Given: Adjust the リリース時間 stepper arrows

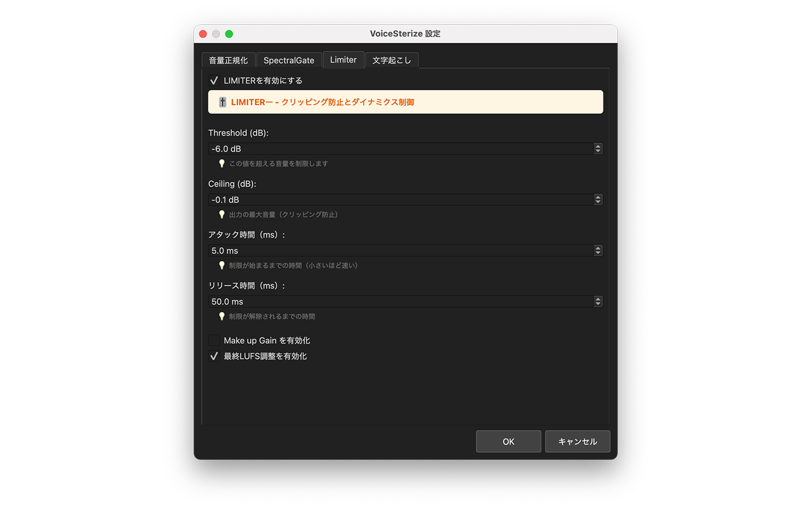Looking at the screenshot, I should coord(598,301).
